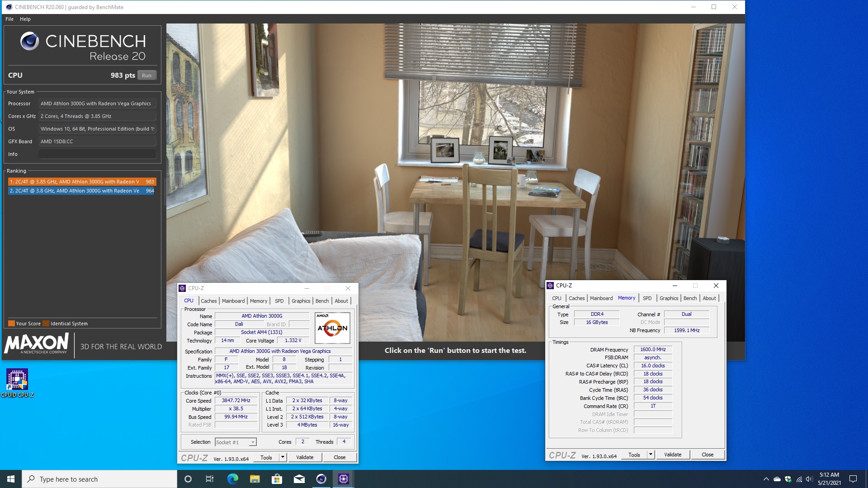Switch to Caches tab in right CPU-Z

tap(576, 298)
